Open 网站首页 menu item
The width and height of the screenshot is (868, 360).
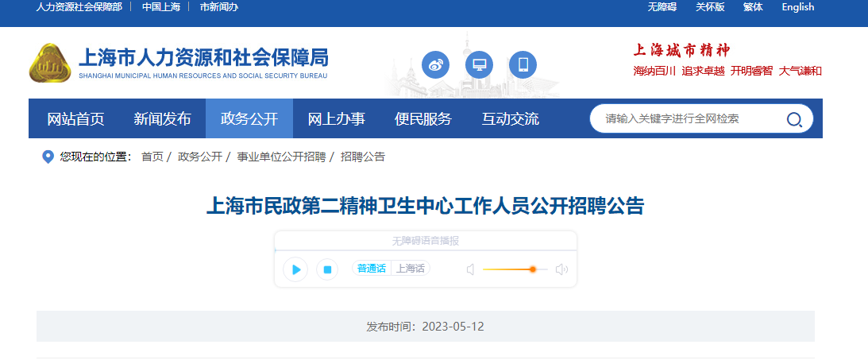pos(75,118)
